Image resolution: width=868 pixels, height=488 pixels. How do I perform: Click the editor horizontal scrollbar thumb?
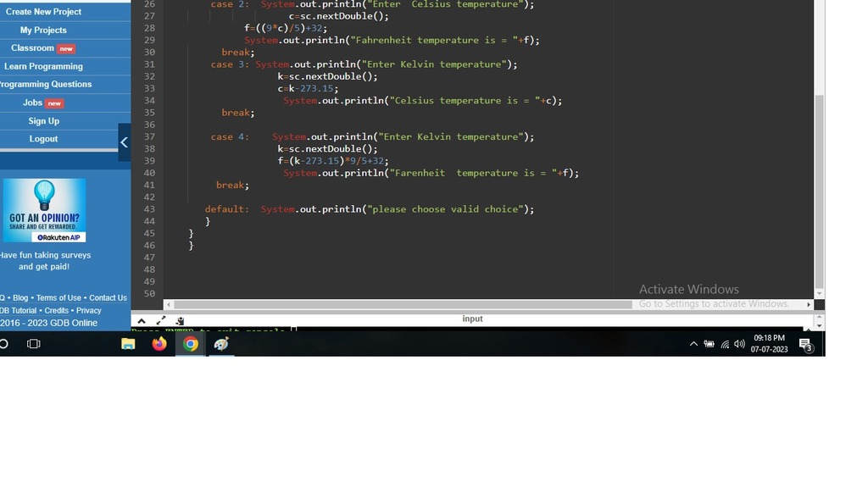403,304
